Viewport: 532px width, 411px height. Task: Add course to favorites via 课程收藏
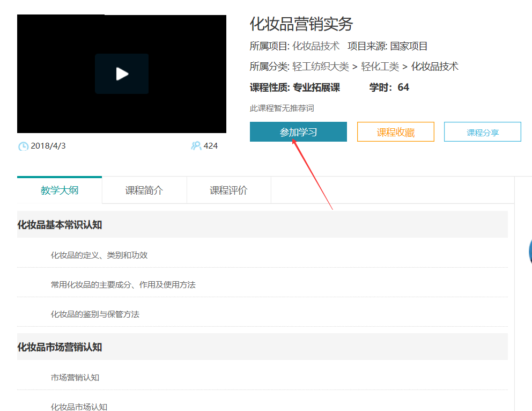click(395, 132)
